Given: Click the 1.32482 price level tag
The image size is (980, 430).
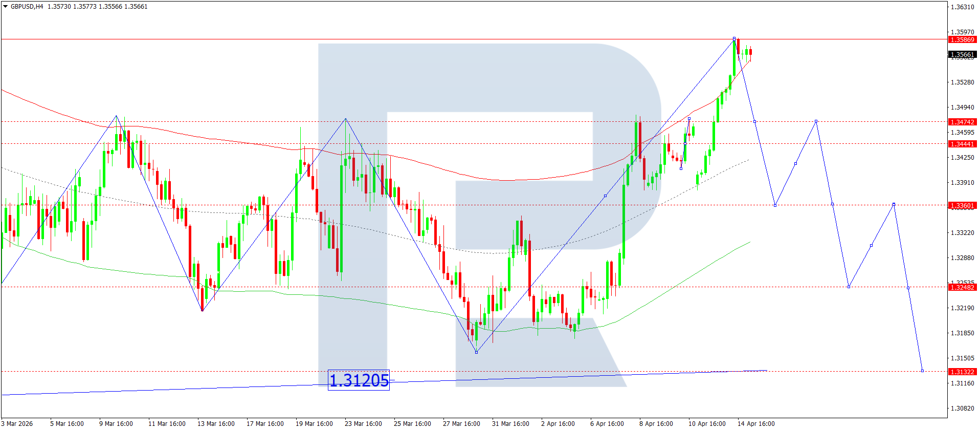Looking at the screenshot, I should (962, 287).
